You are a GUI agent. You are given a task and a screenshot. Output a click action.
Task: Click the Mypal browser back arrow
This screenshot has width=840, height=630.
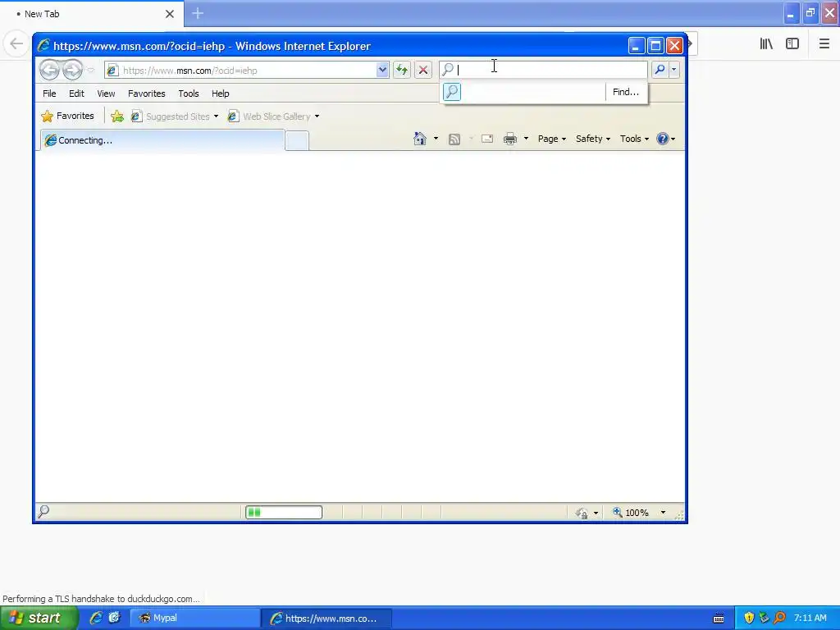pos(16,43)
